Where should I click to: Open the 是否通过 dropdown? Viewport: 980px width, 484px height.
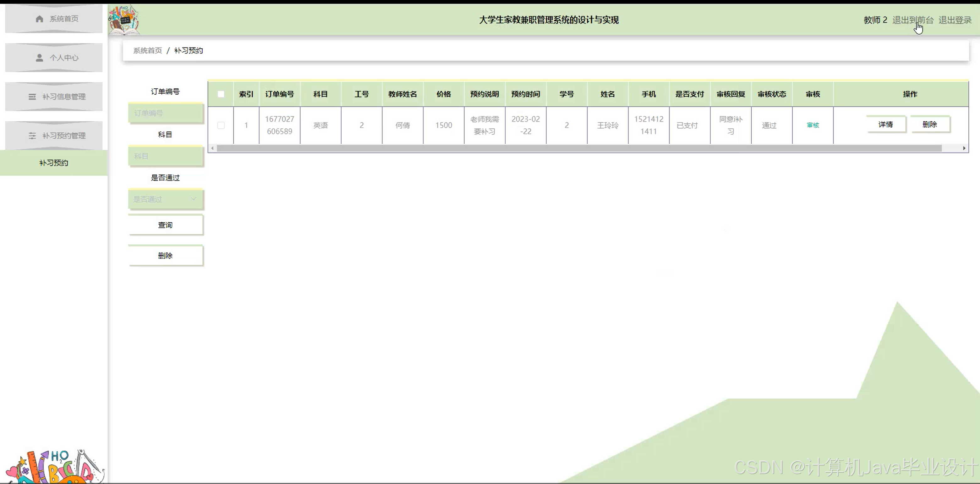160,199
